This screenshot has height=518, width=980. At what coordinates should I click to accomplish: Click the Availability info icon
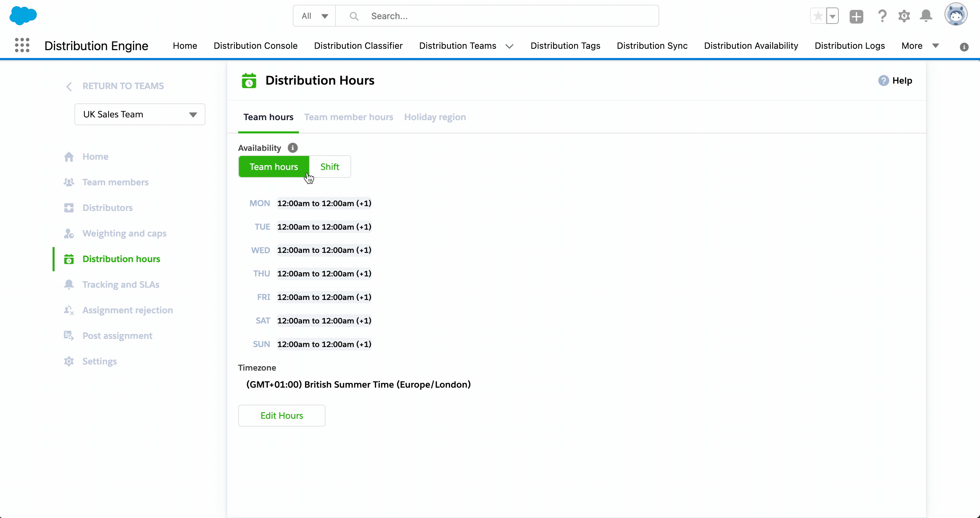[x=292, y=147]
